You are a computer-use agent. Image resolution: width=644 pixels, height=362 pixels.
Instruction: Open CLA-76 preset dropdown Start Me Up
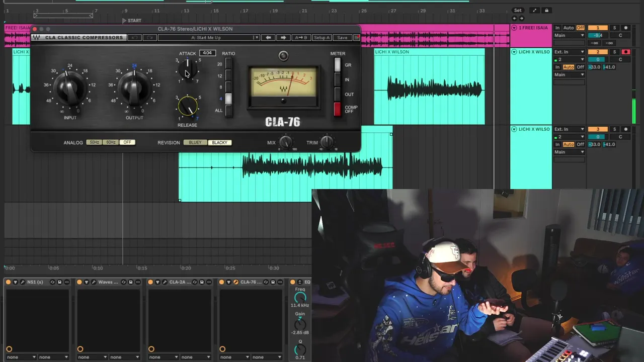click(x=208, y=38)
